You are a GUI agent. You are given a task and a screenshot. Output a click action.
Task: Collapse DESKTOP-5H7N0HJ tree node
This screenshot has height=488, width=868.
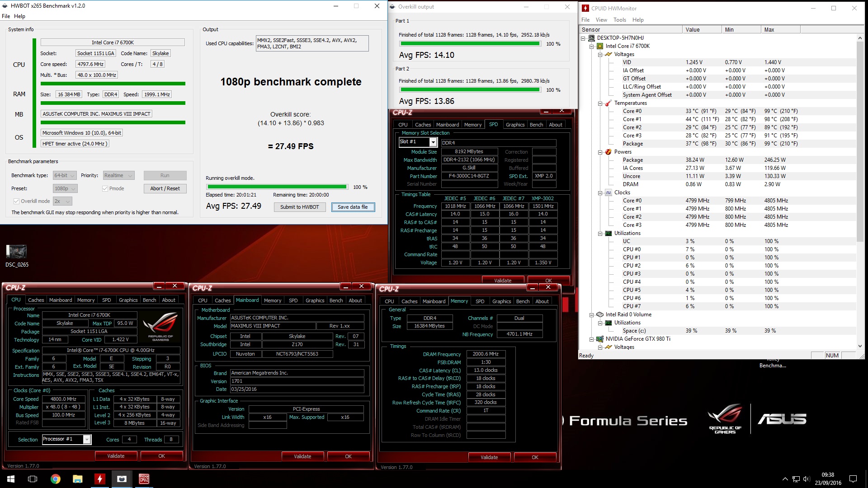(x=583, y=38)
